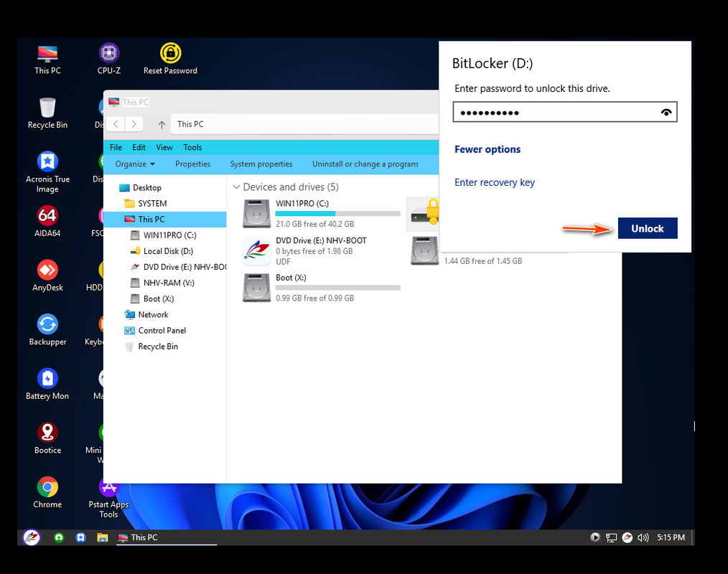The width and height of the screenshot is (728, 574).
Task: Click Properties in the toolbar
Action: coord(192,164)
